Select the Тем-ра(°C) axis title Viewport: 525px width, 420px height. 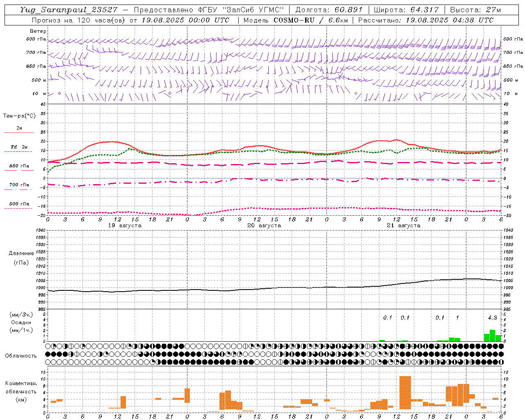[x=19, y=116]
